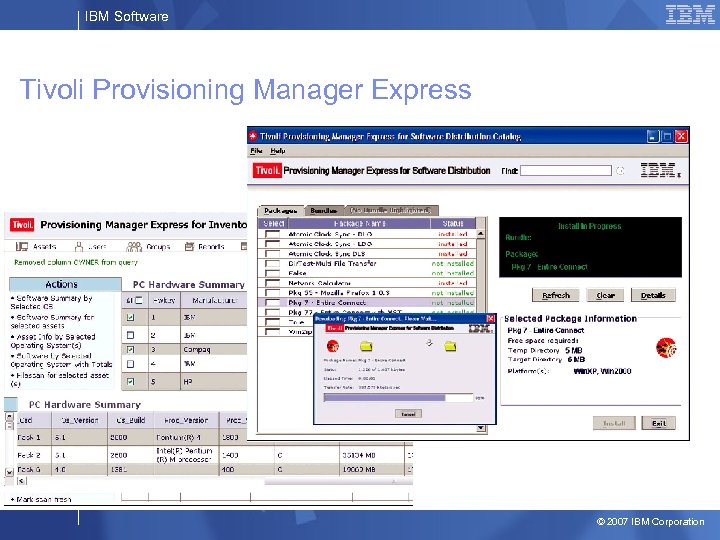Click the disabled Install button
The height and width of the screenshot is (540, 720).
[x=614, y=423]
